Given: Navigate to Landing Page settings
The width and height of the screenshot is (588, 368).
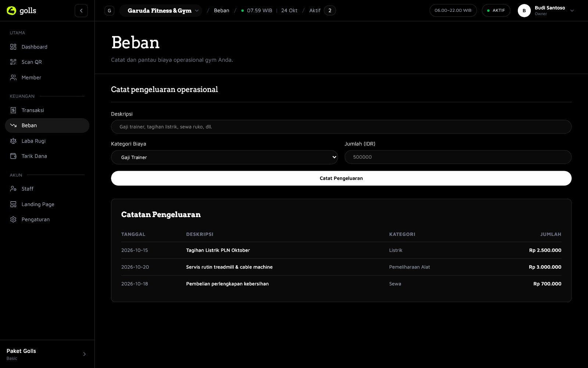Looking at the screenshot, I should [47, 204].
